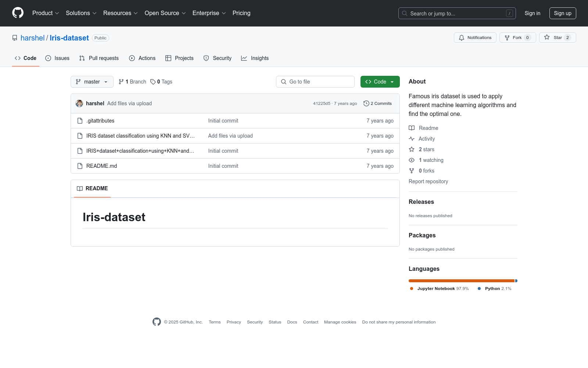Click the blue Python language bar segment
The image size is (588, 368).
(x=516, y=281)
